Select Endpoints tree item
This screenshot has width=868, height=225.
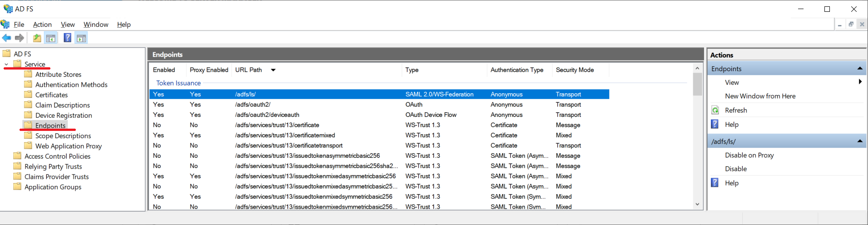pyautogui.click(x=50, y=125)
